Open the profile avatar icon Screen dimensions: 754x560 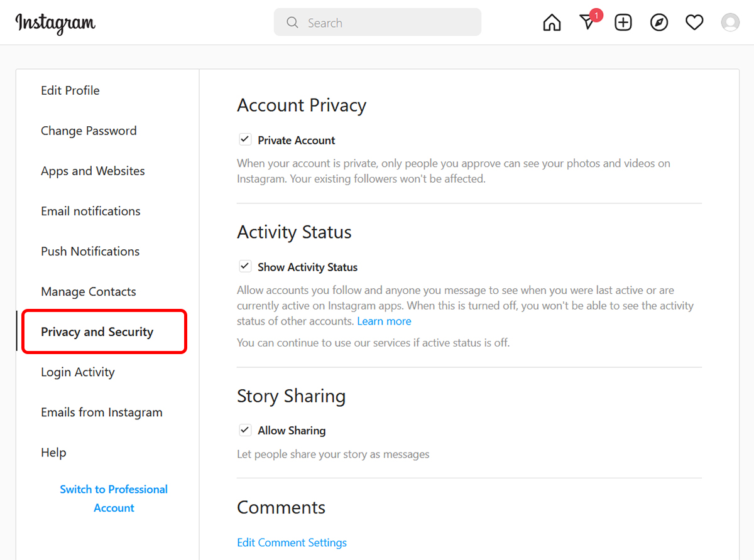coord(730,23)
